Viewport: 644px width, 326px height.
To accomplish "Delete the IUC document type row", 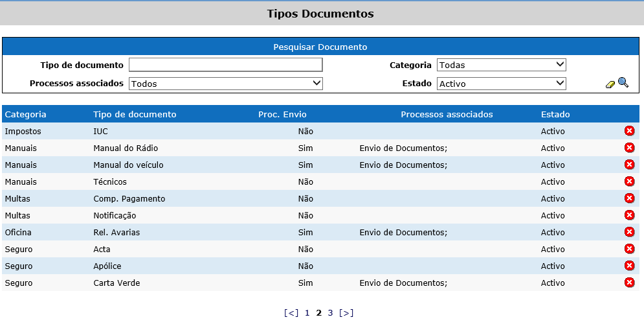I will click(629, 131).
